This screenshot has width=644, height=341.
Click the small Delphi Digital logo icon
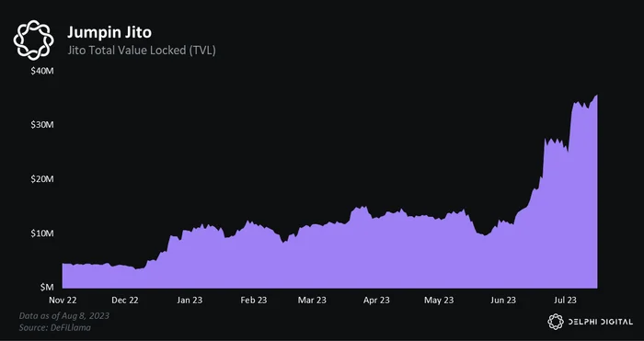pos(556,322)
